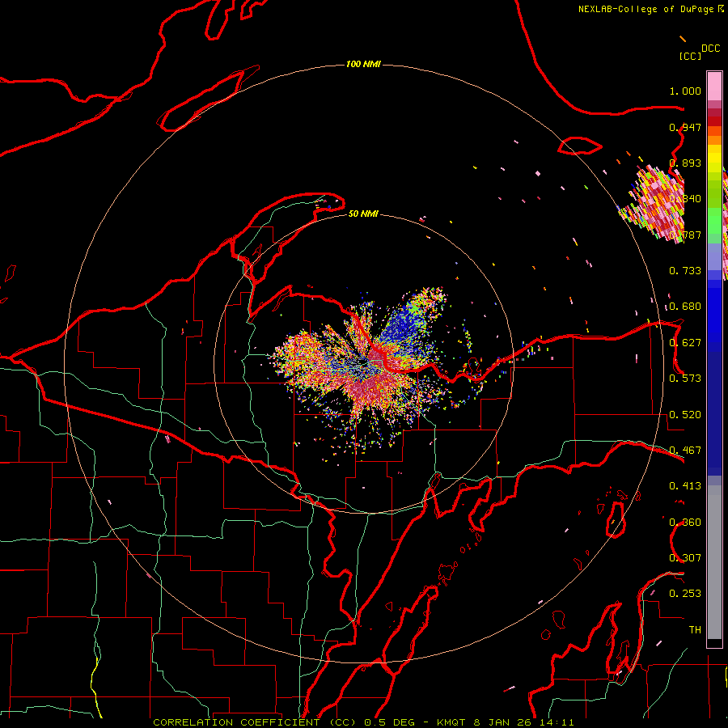Click the 0.627 legend value
This screenshot has width=728, height=728.
coord(685,343)
